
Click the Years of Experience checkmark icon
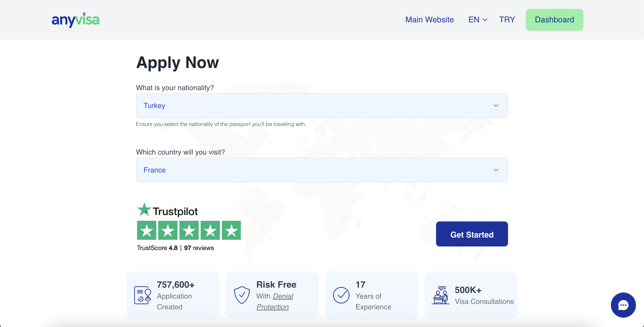point(341,295)
